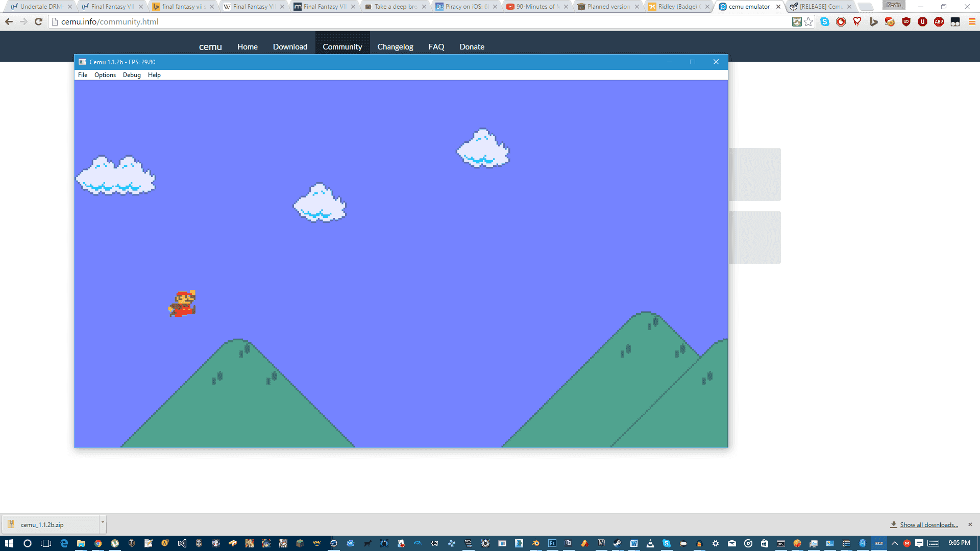Open Settings gear on the taskbar
The width and height of the screenshot is (980, 551).
716,543
